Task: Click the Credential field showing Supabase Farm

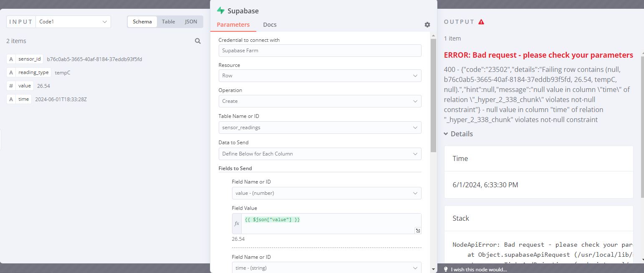Action: [x=320, y=51]
